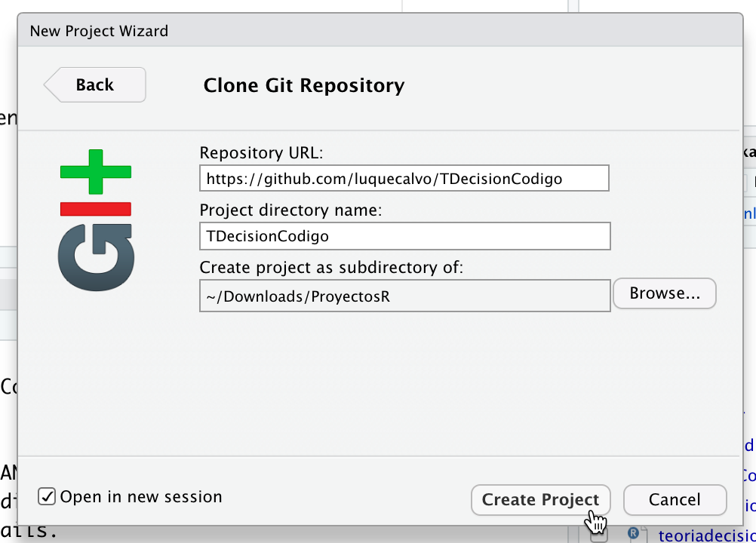Click the Create project as subdirectory label

point(330,268)
